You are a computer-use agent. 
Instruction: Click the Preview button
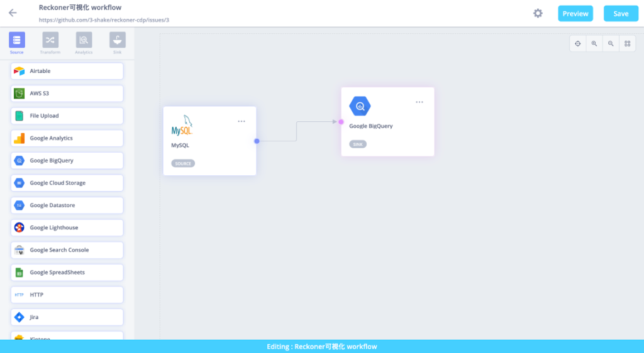(575, 14)
